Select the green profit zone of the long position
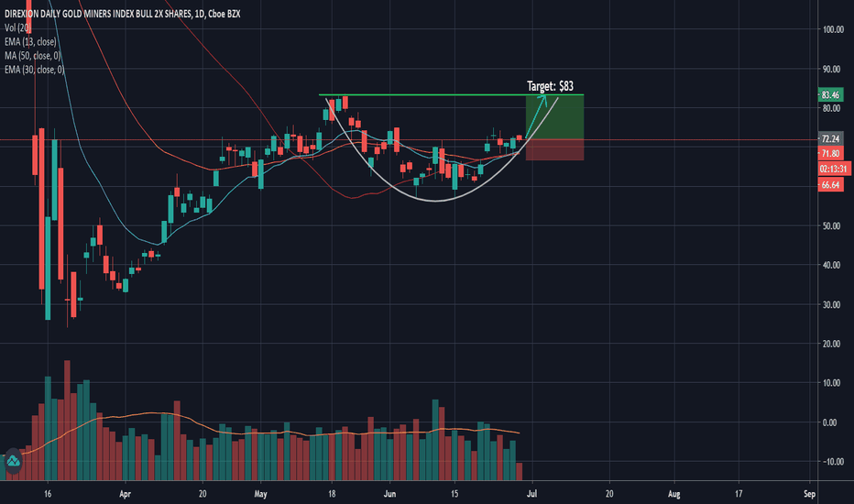 (x=554, y=117)
